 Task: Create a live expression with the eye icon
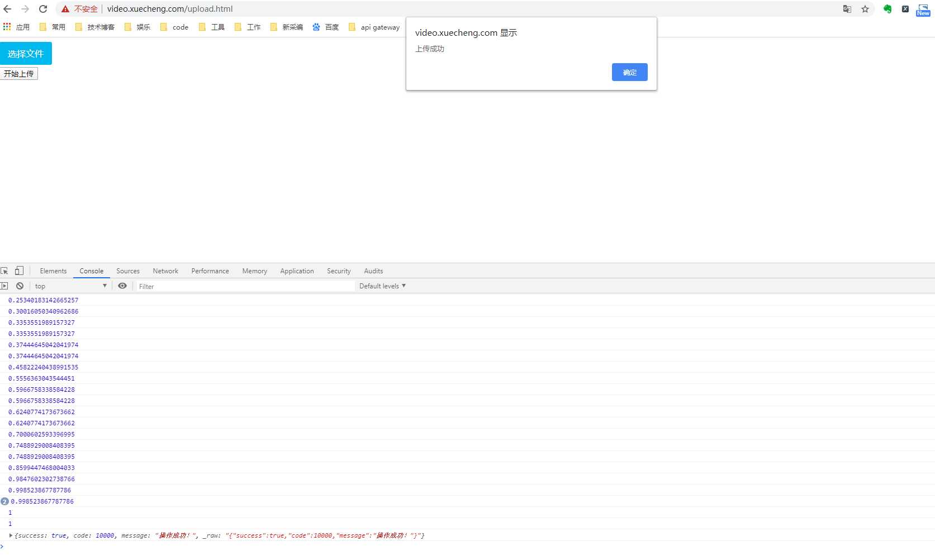(x=122, y=286)
